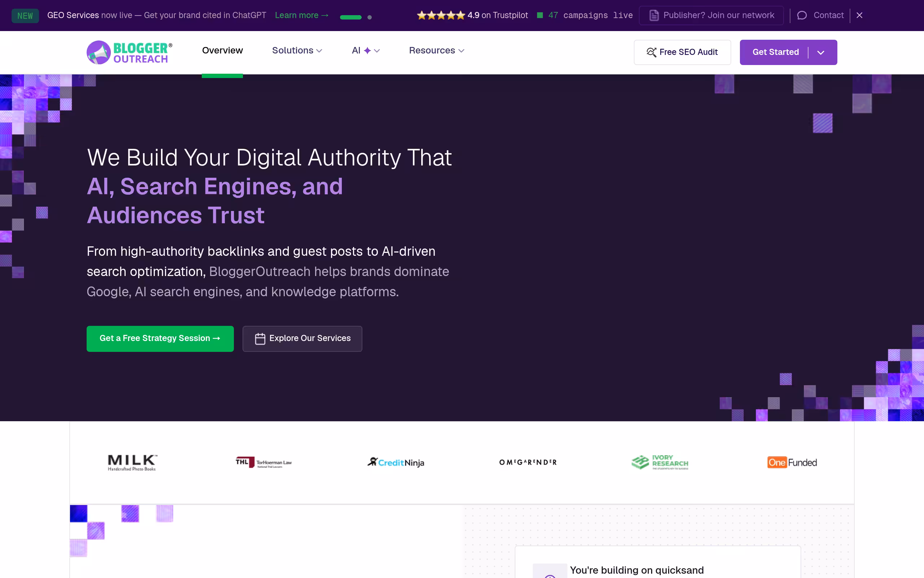This screenshot has height=578, width=924.
Task: Click the OMEGARENDER logo
Action: (528, 462)
